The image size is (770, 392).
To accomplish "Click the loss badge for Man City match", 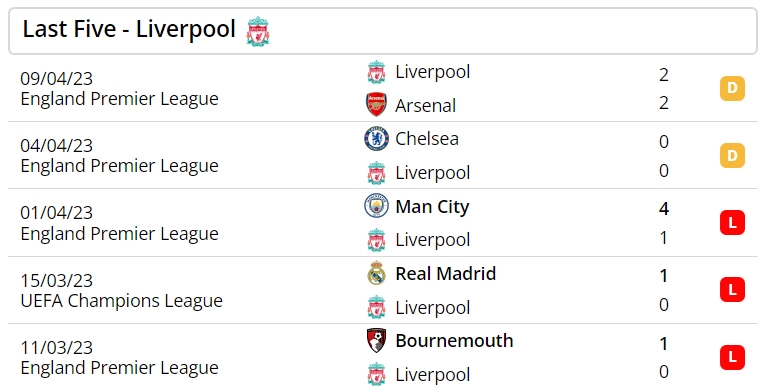I will click(x=732, y=223).
